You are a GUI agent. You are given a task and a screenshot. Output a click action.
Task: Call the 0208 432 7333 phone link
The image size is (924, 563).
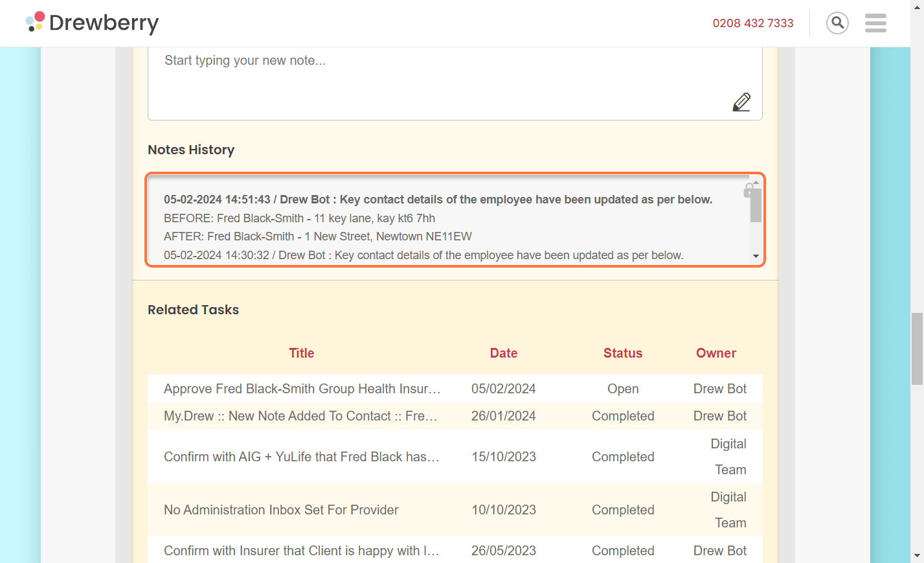752,23
